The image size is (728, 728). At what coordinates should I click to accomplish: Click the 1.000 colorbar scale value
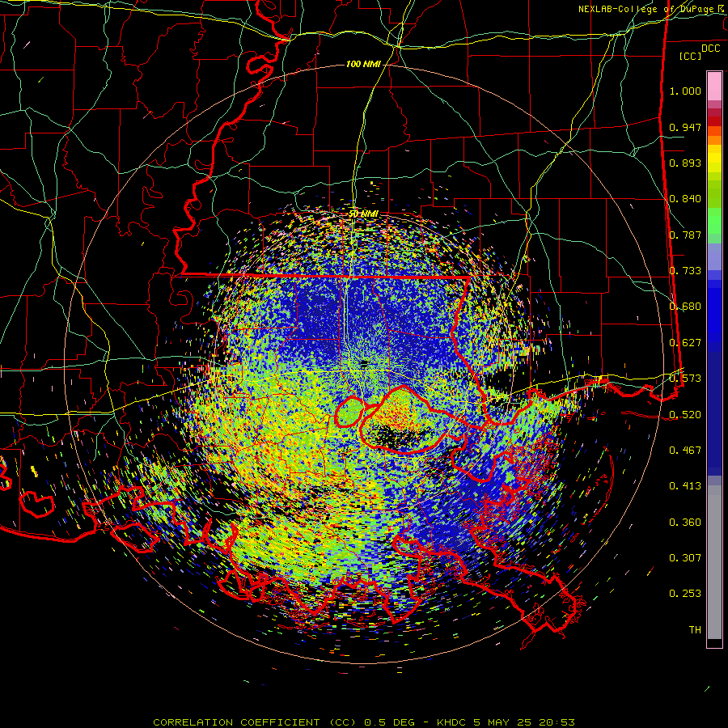pyautogui.click(x=685, y=91)
